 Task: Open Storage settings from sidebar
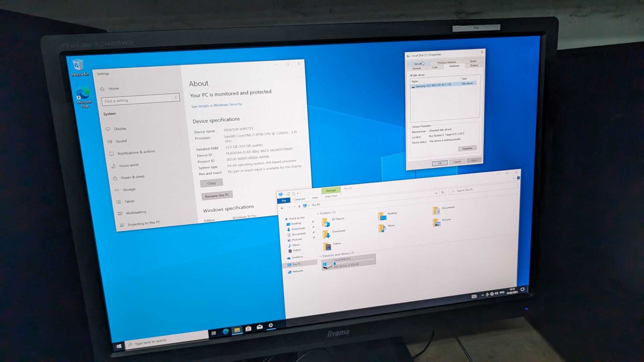129,189
